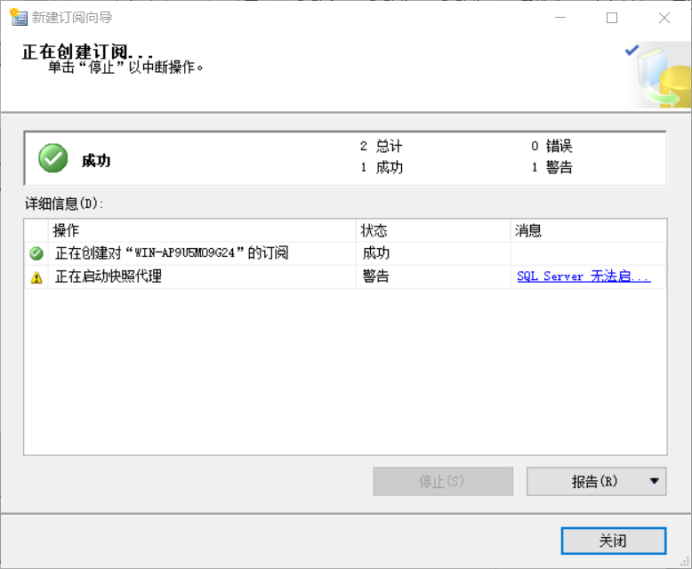The height and width of the screenshot is (569, 692).
Task: Select the WIN-AP9U5M09G24 subscription creation row
Action: pyautogui.click(x=171, y=254)
